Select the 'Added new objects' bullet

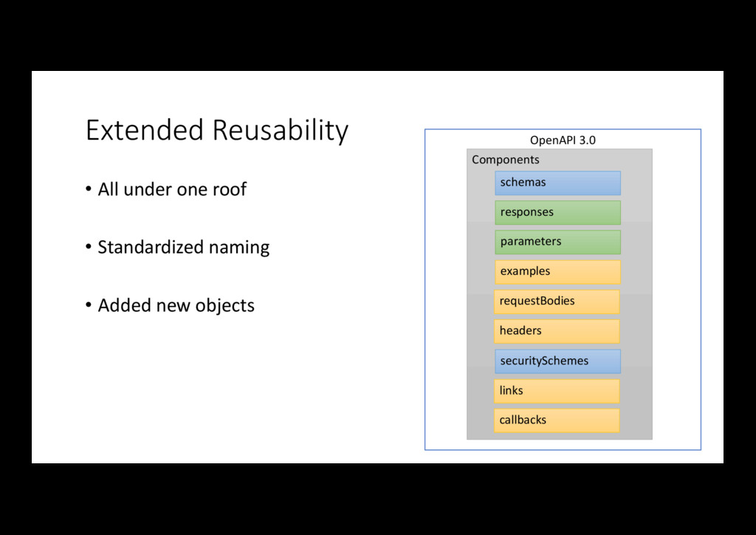[x=170, y=305]
